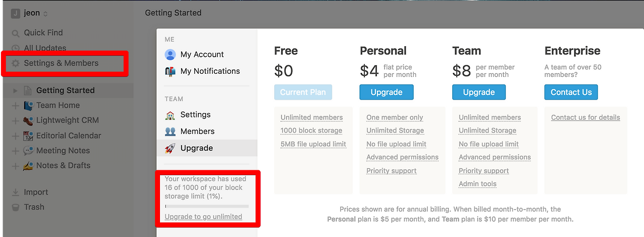
Task: Click the Upgrade rocket icon
Action: 170,148
